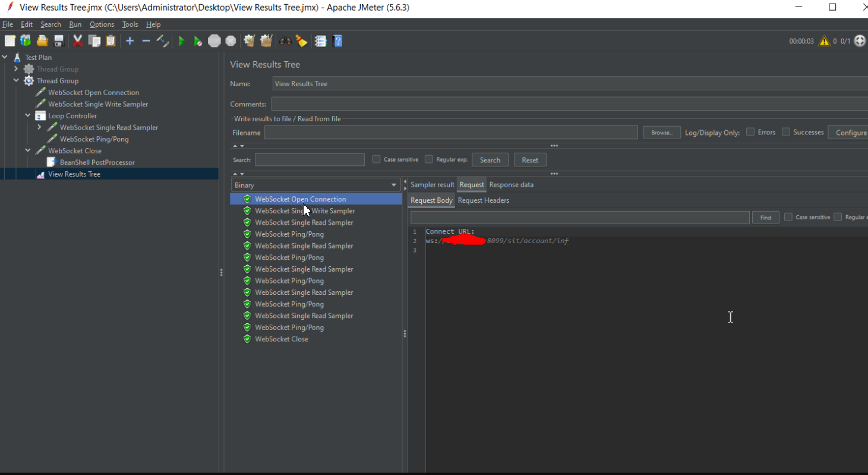The height and width of the screenshot is (475, 868).
Task: Click the Search button beside Regular exp.
Action: (x=490, y=160)
